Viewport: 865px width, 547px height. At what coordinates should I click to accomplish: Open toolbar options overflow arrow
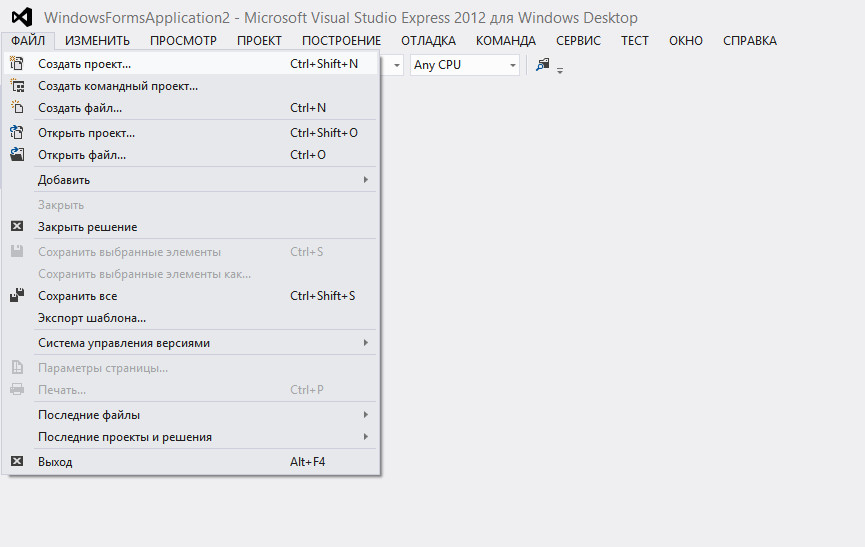coord(560,71)
